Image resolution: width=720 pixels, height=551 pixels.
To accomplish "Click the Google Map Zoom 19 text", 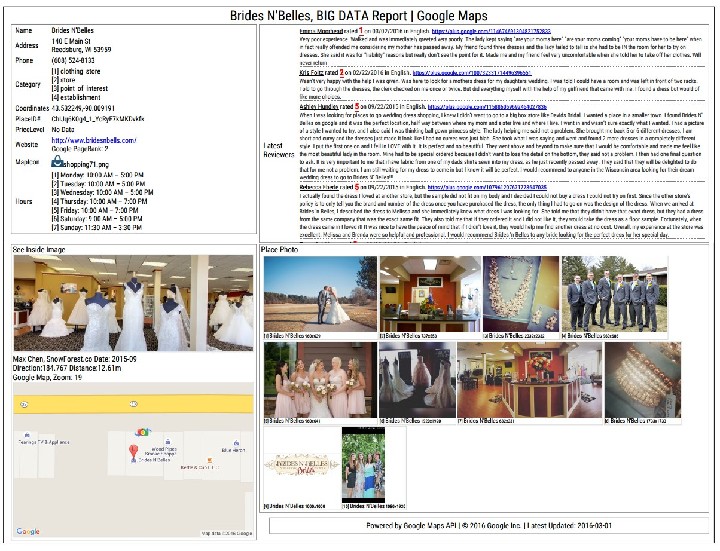I will click(47, 377).
